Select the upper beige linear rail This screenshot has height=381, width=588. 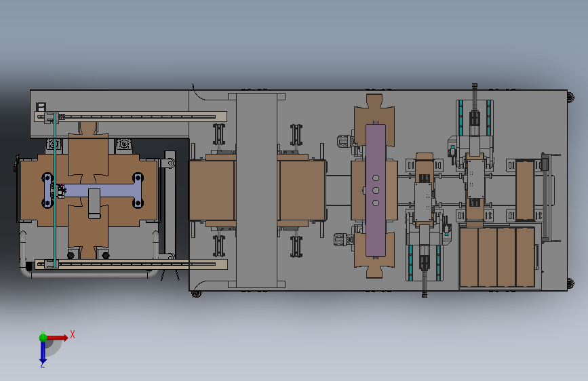(130, 117)
